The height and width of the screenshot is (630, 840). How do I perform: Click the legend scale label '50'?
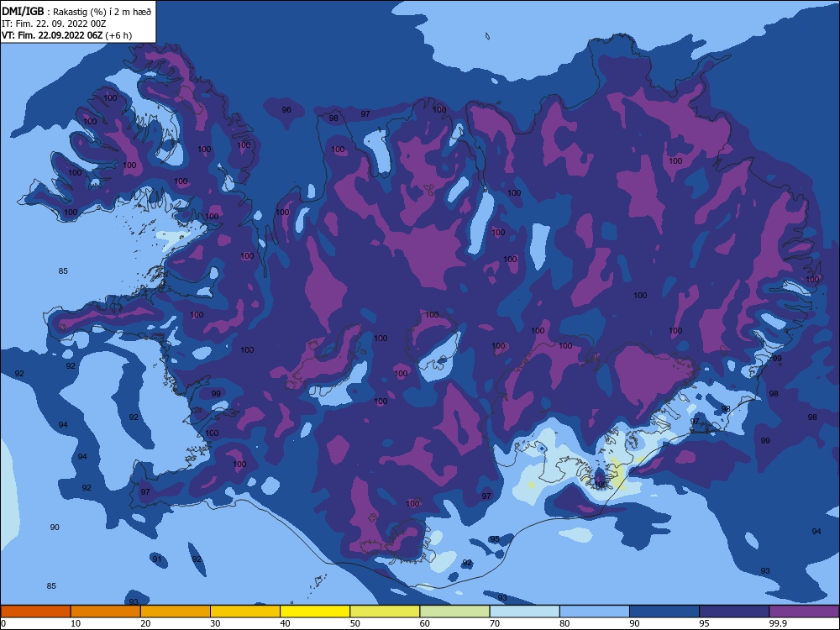tap(355, 623)
